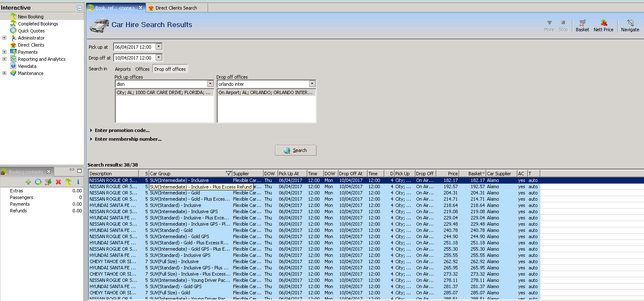
Task: Switch to the Direct Clients Search tab
Action: click(x=176, y=8)
